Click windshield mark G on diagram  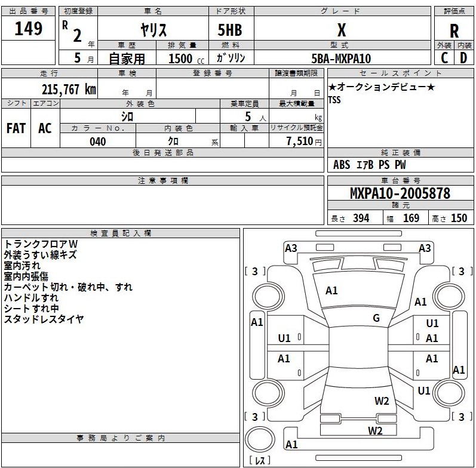click(x=376, y=318)
